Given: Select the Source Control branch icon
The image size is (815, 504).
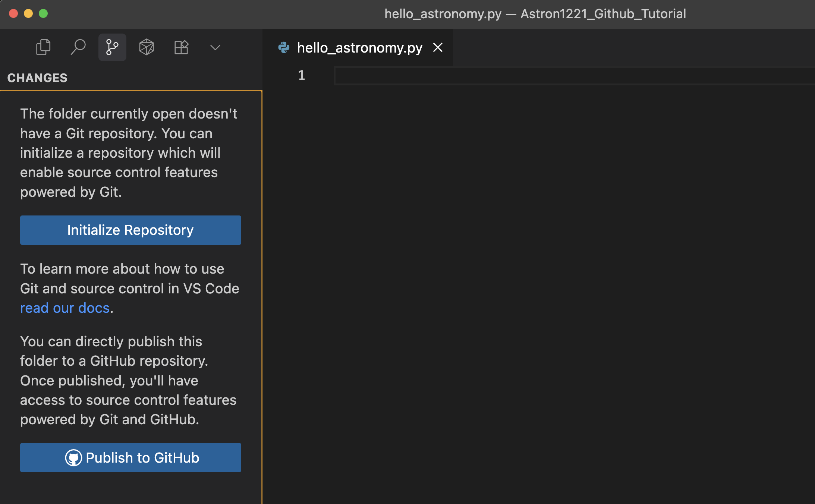Looking at the screenshot, I should (112, 47).
